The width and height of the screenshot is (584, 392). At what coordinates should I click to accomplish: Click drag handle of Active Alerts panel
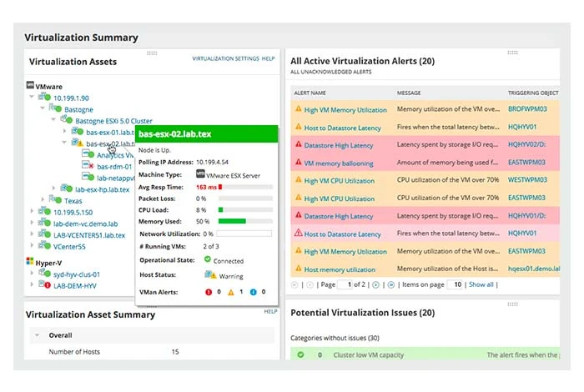[x=512, y=53]
